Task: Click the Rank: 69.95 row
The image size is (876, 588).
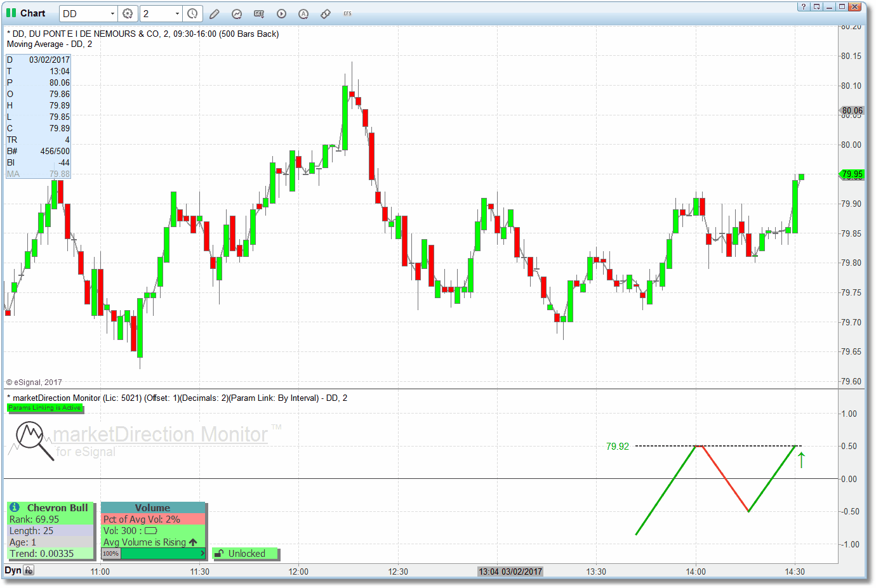Action: tap(50, 519)
